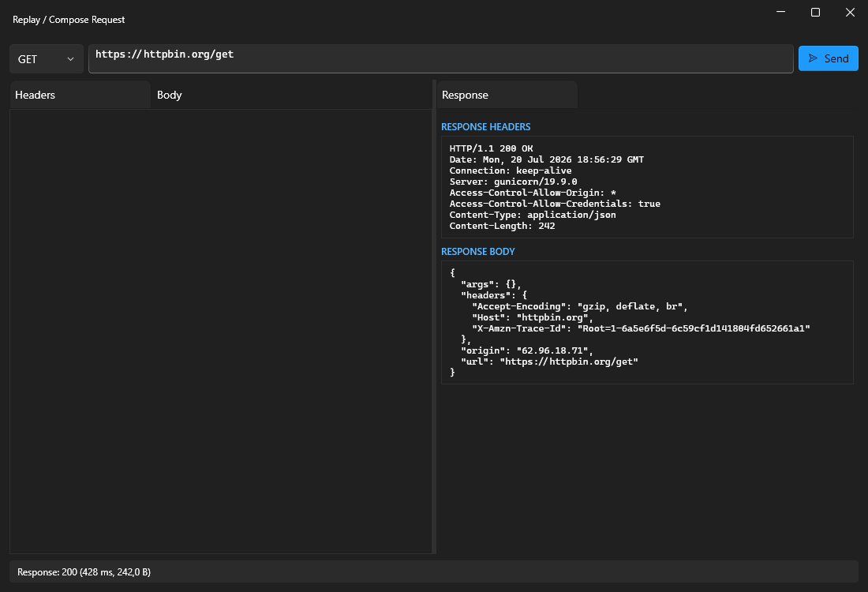
Task: Click the 'Access-Control-Allow-Origin: *' line
Action: [533, 193]
